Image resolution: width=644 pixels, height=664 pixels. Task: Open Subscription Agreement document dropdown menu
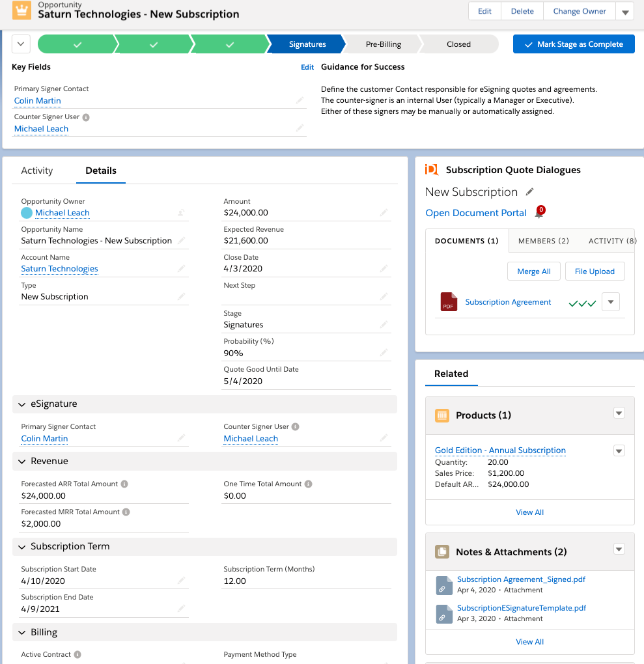click(611, 302)
